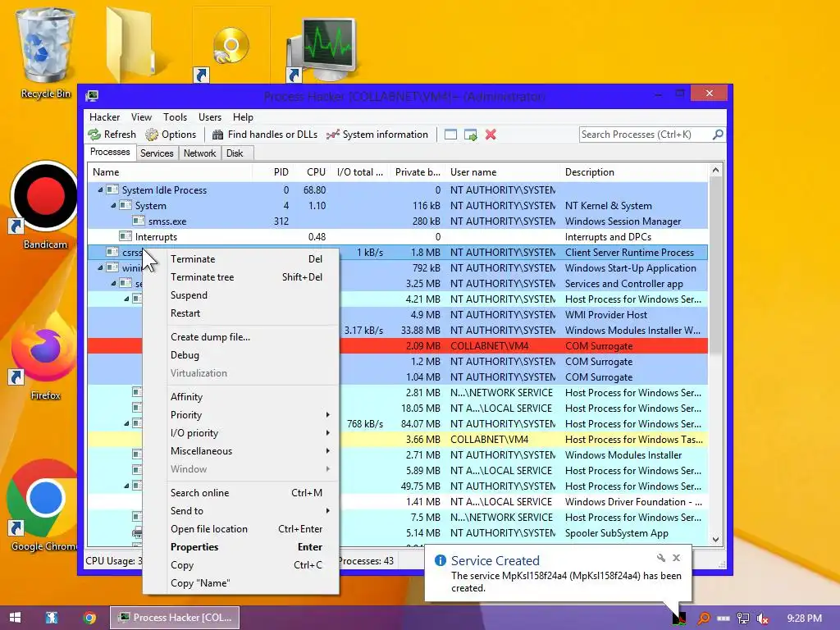
Task: Open the Tools menu
Action: (x=175, y=117)
